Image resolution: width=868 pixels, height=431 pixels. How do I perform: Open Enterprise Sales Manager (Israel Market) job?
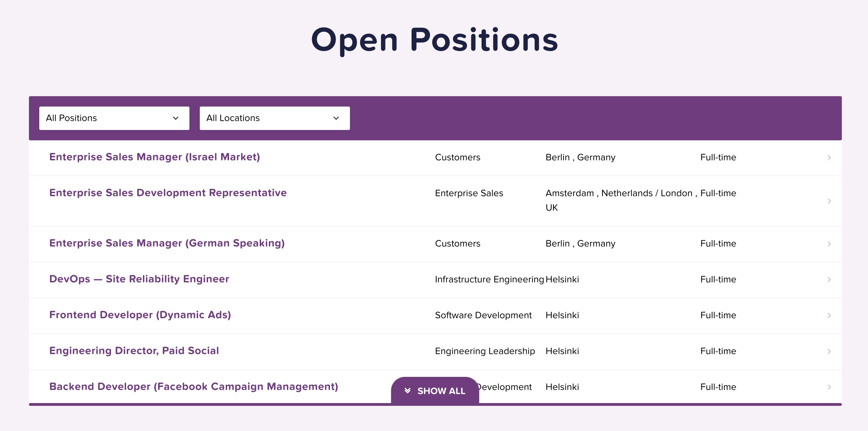(154, 157)
